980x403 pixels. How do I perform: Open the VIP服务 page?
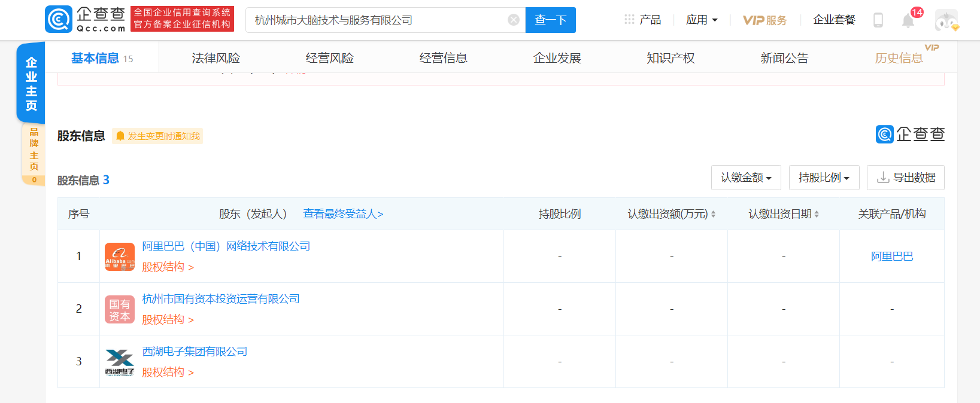click(764, 20)
